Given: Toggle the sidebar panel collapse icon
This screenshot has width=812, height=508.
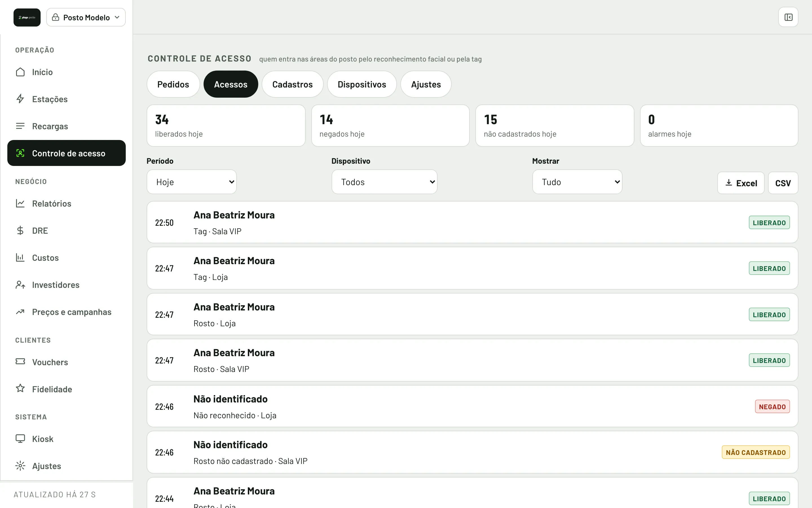Looking at the screenshot, I should pos(788,17).
